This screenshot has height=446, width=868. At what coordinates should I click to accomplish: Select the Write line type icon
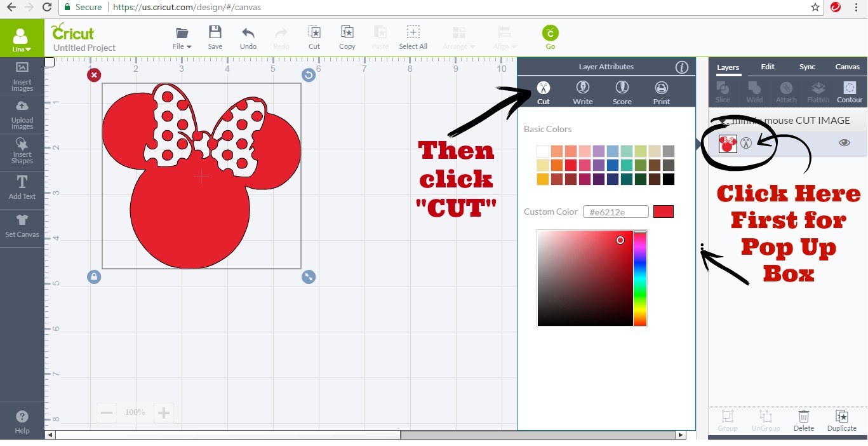pyautogui.click(x=582, y=93)
